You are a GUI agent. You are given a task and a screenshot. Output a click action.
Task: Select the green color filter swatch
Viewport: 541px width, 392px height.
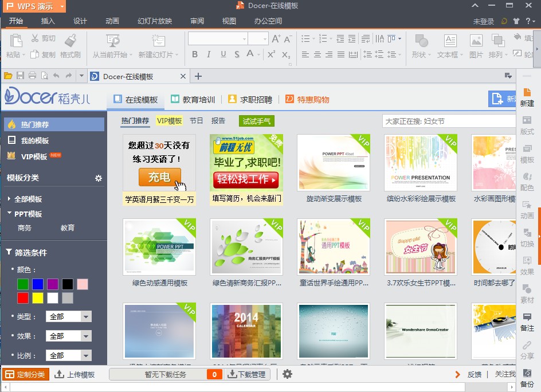coord(23,284)
